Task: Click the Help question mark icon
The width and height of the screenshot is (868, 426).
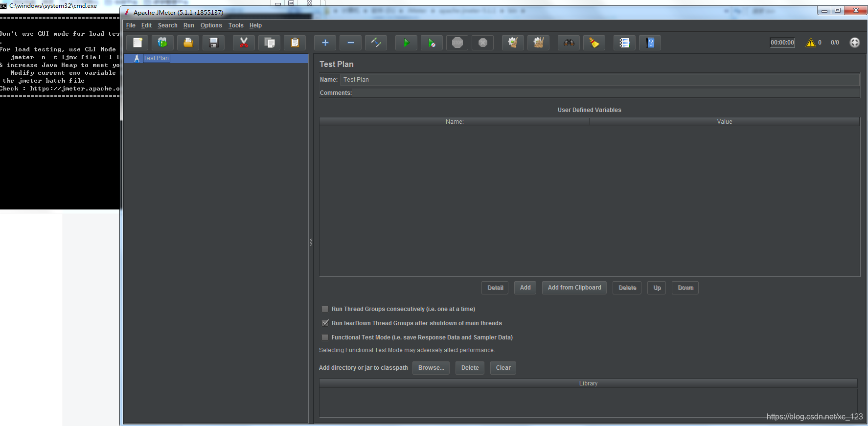Action: (x=650, y=43)
